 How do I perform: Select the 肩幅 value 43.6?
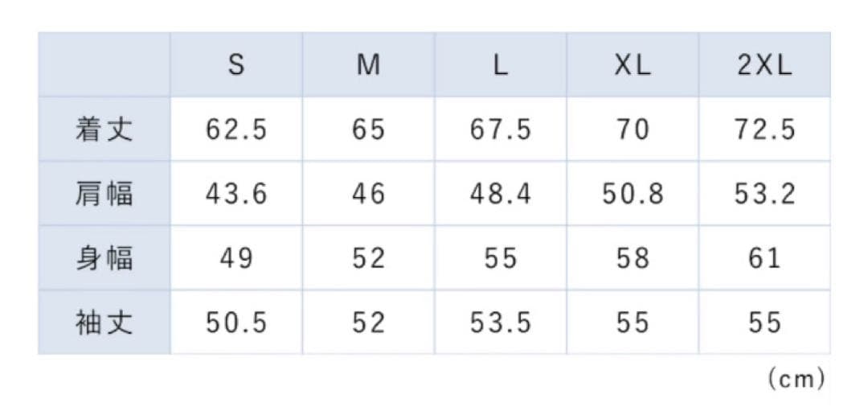235,194
